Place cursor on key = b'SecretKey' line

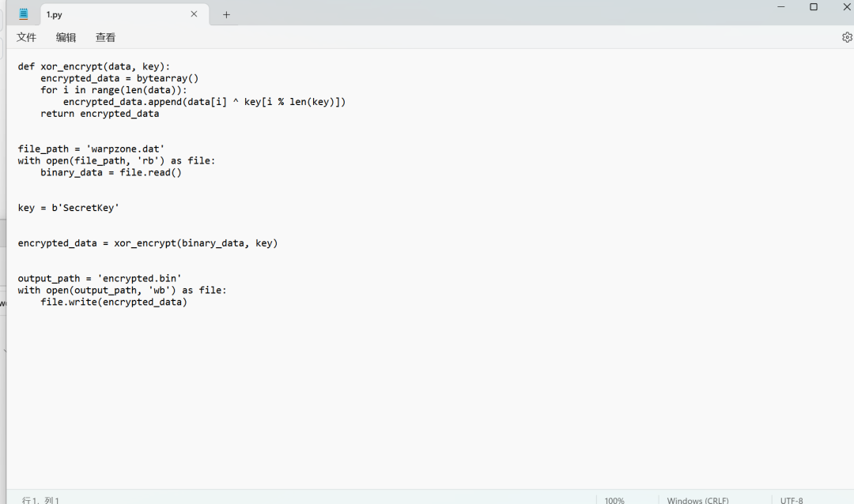(68, 208)
